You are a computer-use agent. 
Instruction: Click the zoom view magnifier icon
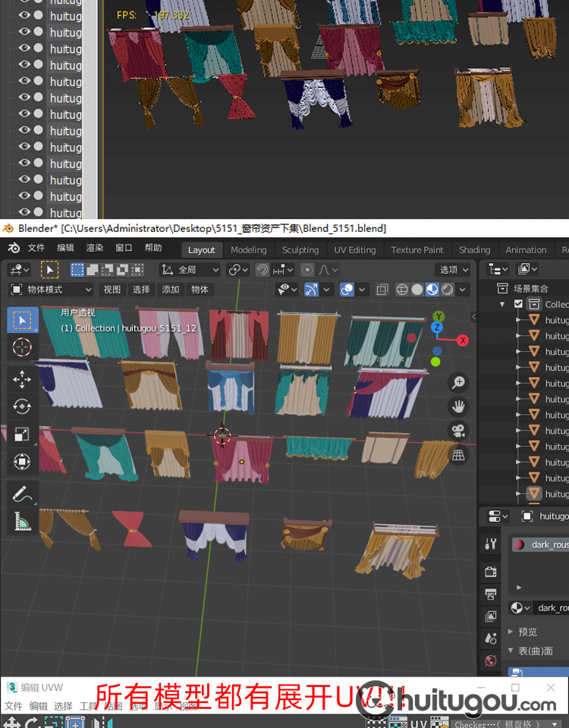pos(458,382)
